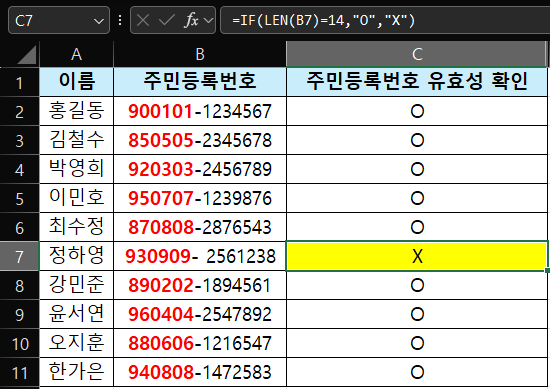
Task: Select cell with name 최수정
Action: [x=76, y=227]
